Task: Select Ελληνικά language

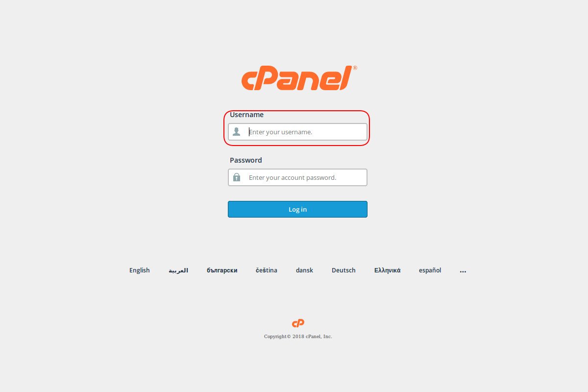Action: click(x=387, y=270)
